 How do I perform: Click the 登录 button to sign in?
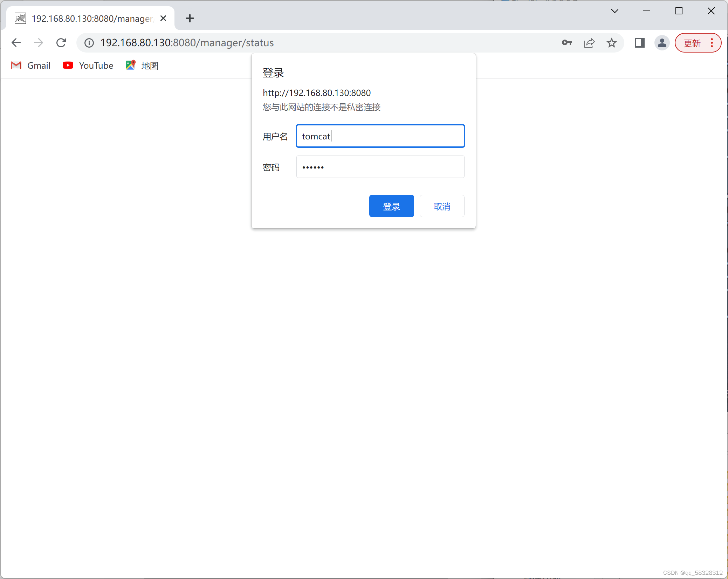pos(391,206)
